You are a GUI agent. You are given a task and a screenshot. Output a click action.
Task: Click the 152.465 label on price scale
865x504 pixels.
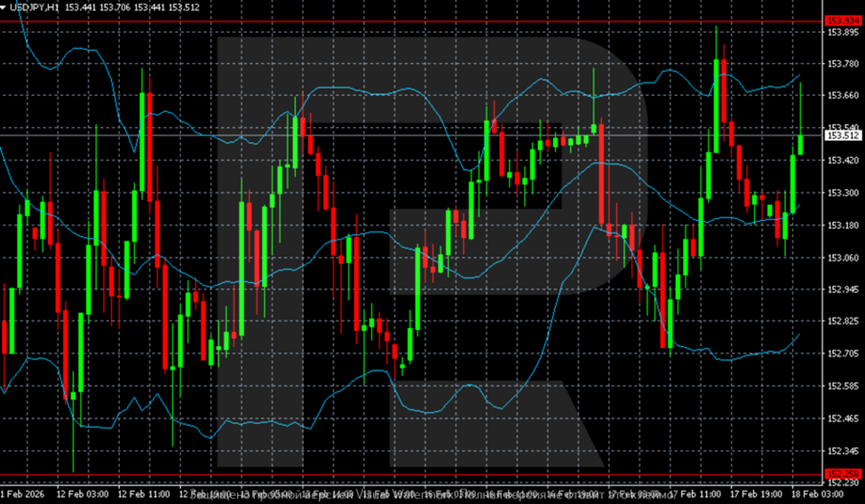pyautogui.click(x=844, y=419)
